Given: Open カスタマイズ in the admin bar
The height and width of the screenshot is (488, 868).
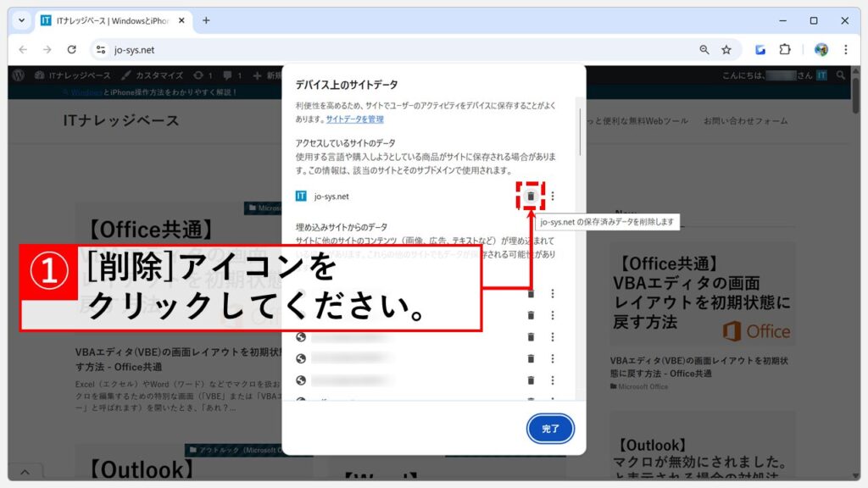Looking at the screenshot, I should (x=153, y=75).
